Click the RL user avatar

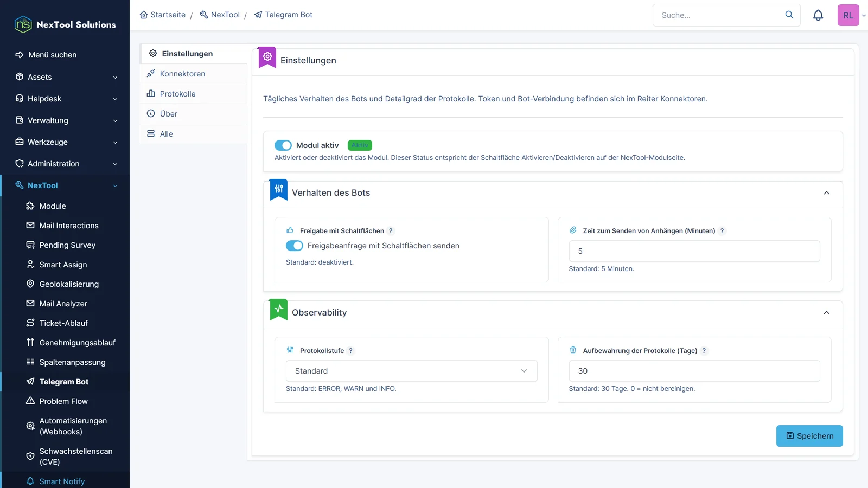848,15
